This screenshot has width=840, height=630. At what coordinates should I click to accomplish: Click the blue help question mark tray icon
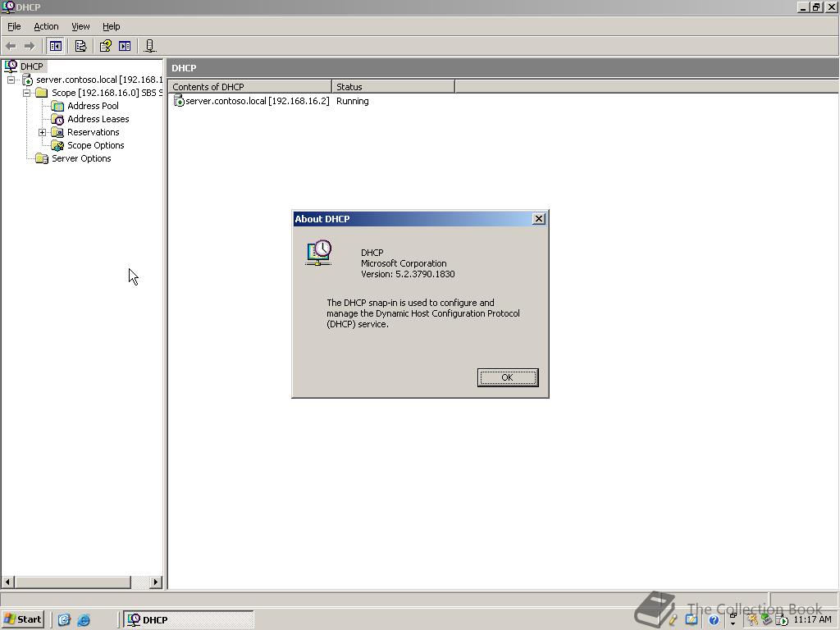click(714, 620)
